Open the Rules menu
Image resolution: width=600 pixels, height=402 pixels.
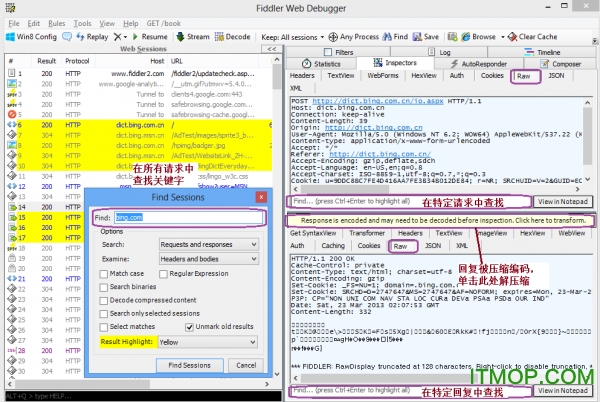coord(57,23)
